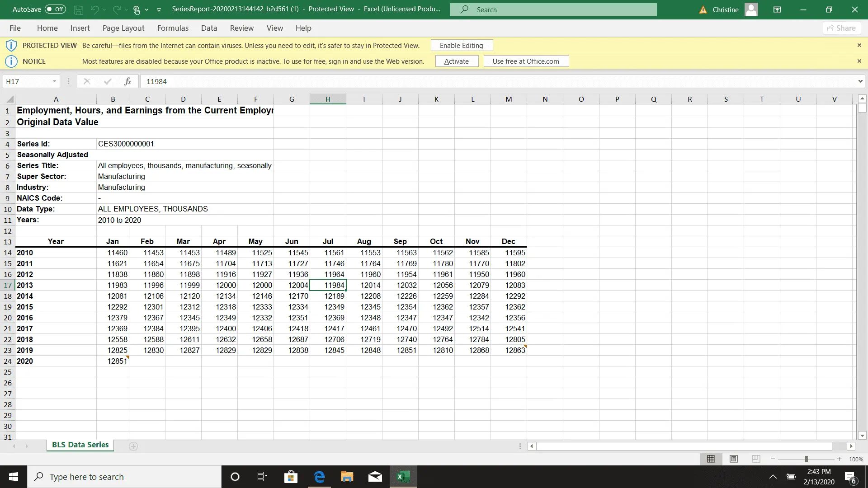Click Use free at Office.com button
The image size is (868, 488).
pyautogui.click(x=526, y=61)
